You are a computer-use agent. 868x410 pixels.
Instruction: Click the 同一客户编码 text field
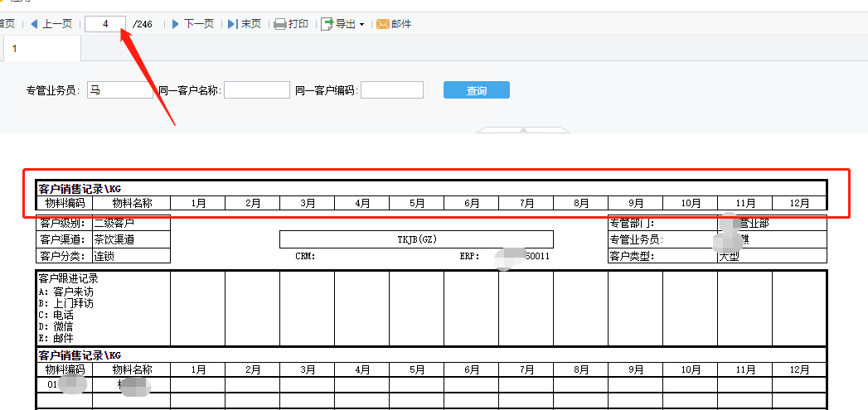pyautogui.click(x=391, y=90)
